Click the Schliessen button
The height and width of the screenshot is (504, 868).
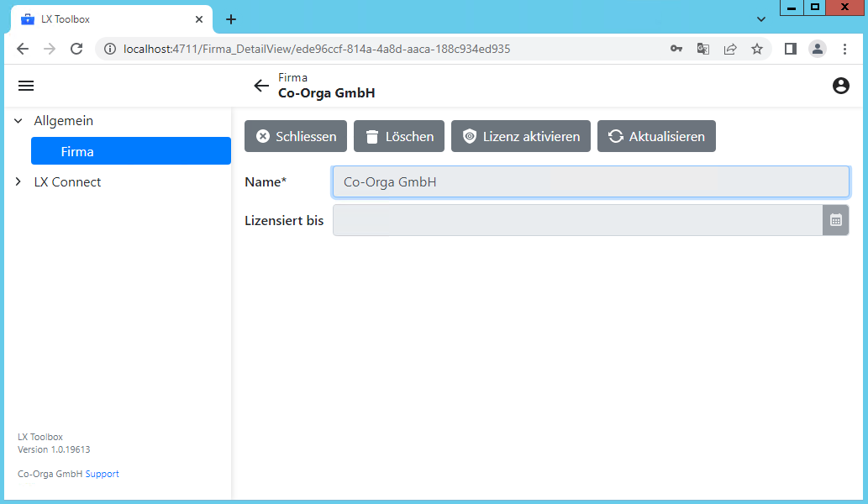point(296,136)
